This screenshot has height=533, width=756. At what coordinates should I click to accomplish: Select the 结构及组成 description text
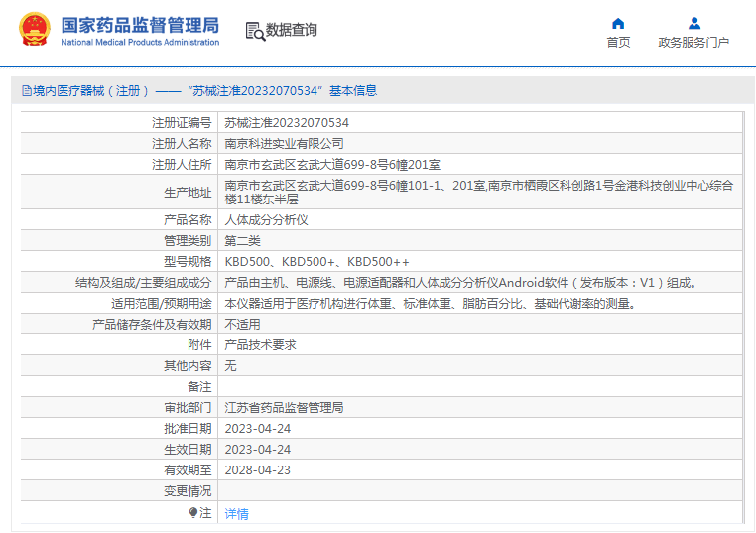pyautogui.click(x=461, y=283)
